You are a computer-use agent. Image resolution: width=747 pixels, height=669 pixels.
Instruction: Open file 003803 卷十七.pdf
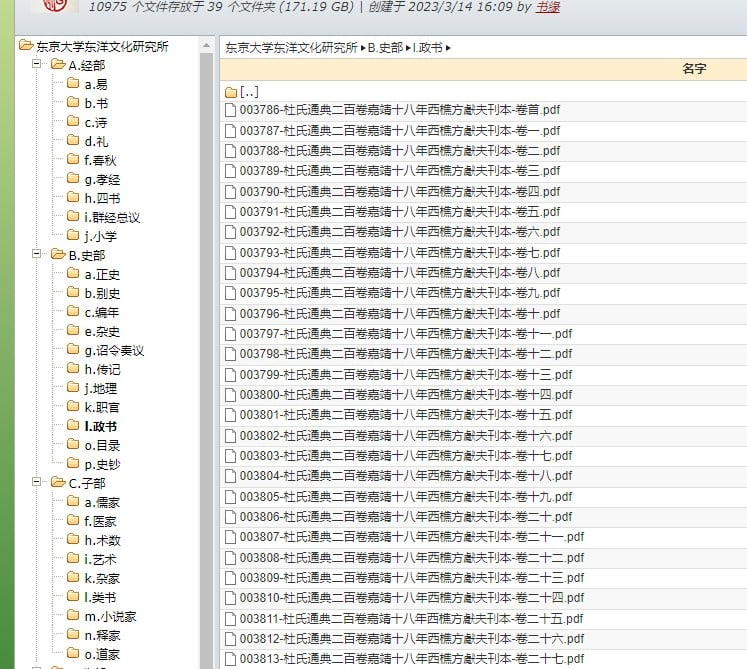pyautogui.click(x=406, y=456)
